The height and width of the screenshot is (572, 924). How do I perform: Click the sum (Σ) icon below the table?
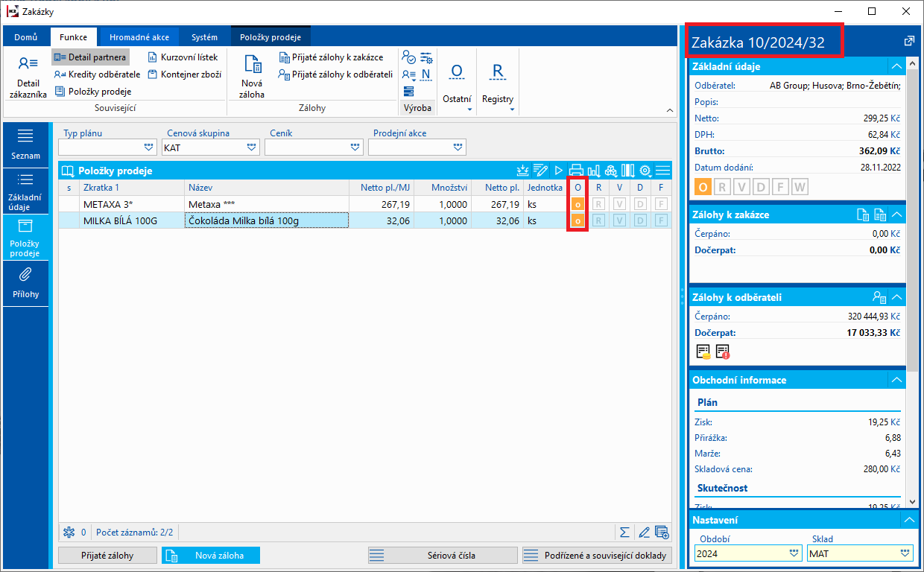point(624,533)
